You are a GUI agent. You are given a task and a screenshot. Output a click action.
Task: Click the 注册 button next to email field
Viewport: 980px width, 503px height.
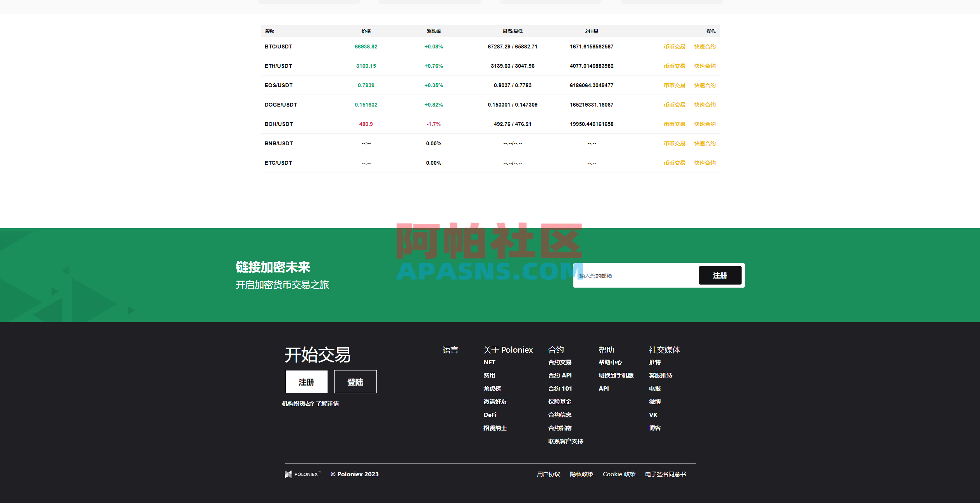click(720, 275)
